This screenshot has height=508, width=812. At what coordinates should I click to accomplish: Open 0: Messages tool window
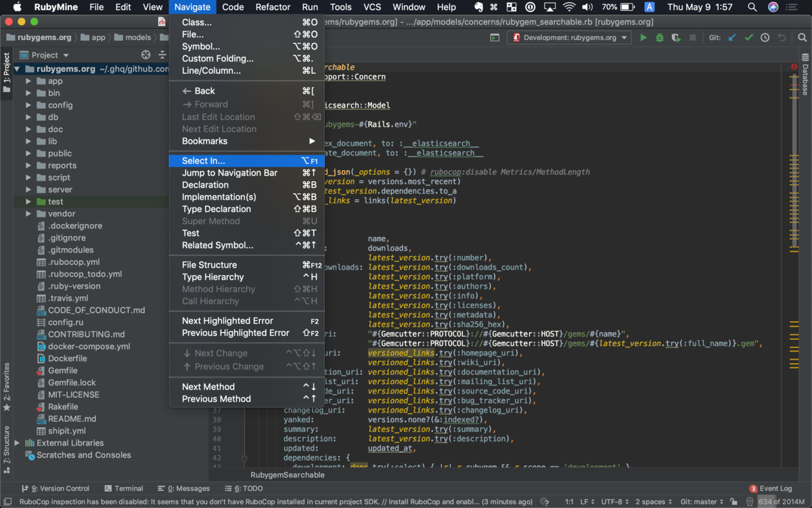click(x=183, y=488)
